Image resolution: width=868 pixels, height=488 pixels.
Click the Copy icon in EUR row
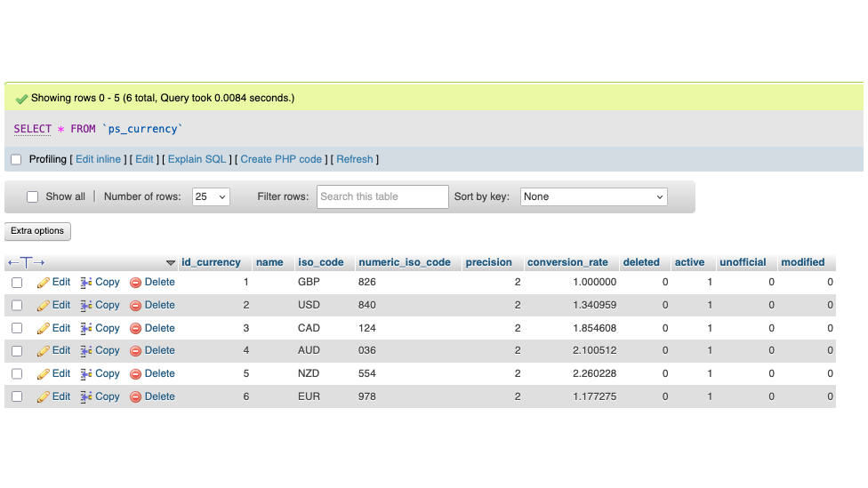click(85, 396)
